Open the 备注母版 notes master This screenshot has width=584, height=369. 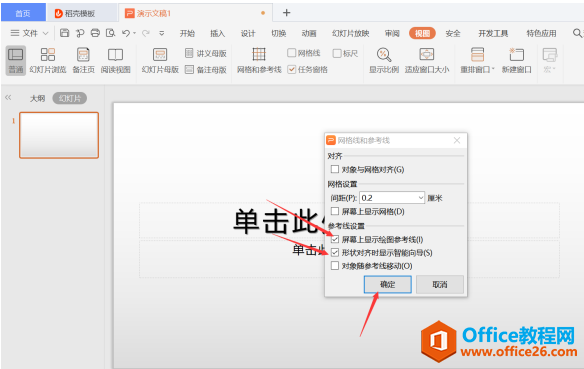point(206,70)
